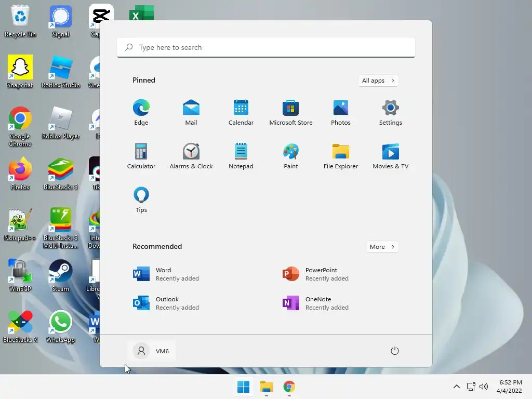
Task: Select the WinSCP desktop shortcut
Action: (20, 275)
